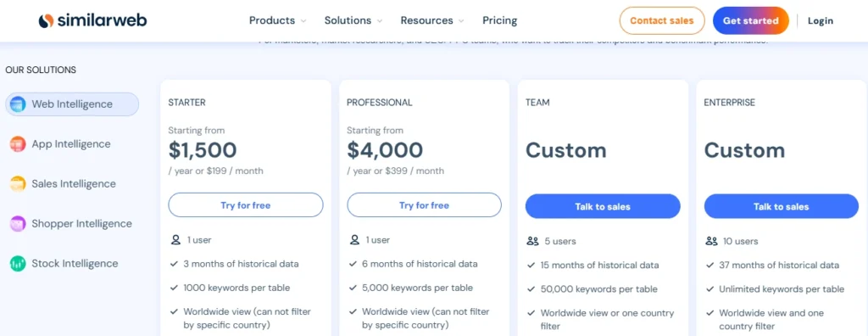868x336 pixels.
Task: Select the Shopper Intelligence icon
Action: click(x=18, y=224)
